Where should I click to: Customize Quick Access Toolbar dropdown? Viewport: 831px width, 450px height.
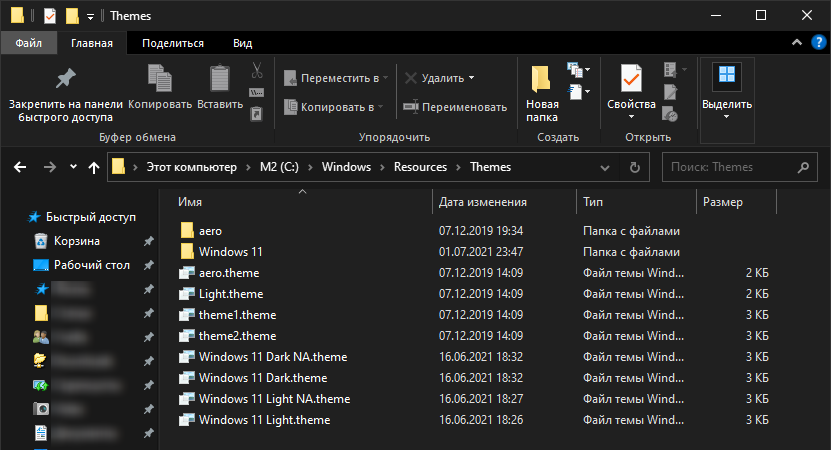[x=90, y=16]
